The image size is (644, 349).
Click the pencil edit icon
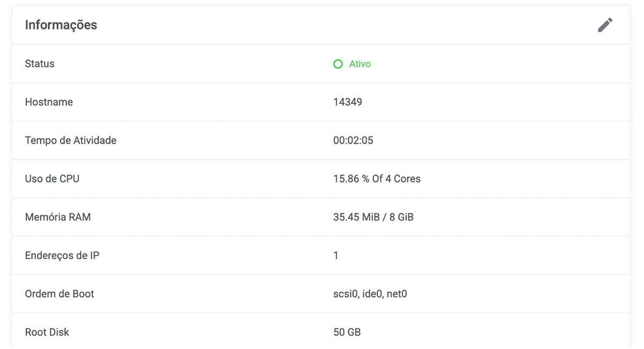click(605, 25)
